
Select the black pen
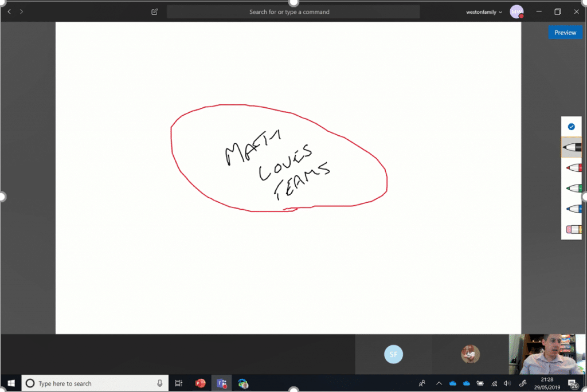[572, 147]
